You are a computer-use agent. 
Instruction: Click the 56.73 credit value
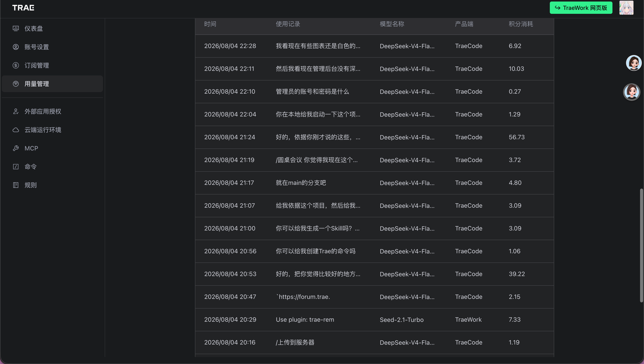click(x=517, y=137)
